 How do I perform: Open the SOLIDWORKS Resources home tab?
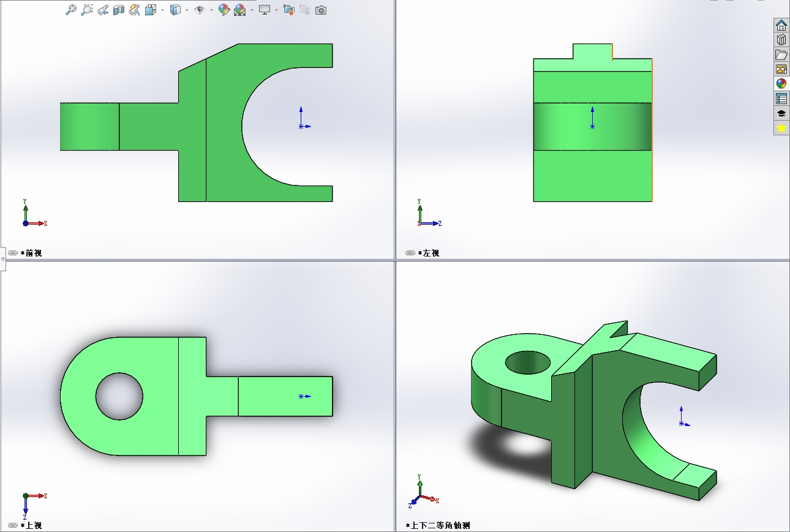781,25
